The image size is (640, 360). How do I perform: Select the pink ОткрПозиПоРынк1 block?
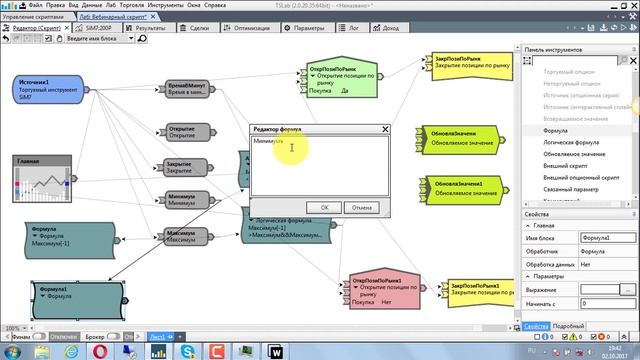pyautogui.click(x=384, y=289)
